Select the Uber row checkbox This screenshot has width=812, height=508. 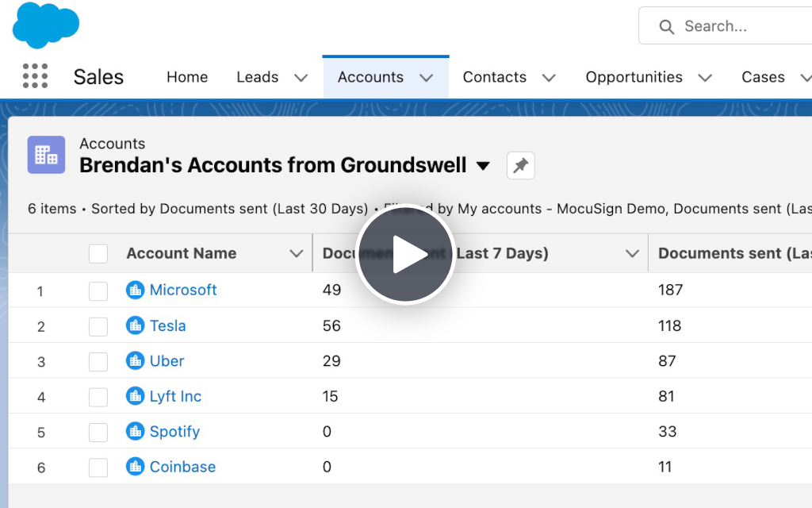[x=98, y=362]
